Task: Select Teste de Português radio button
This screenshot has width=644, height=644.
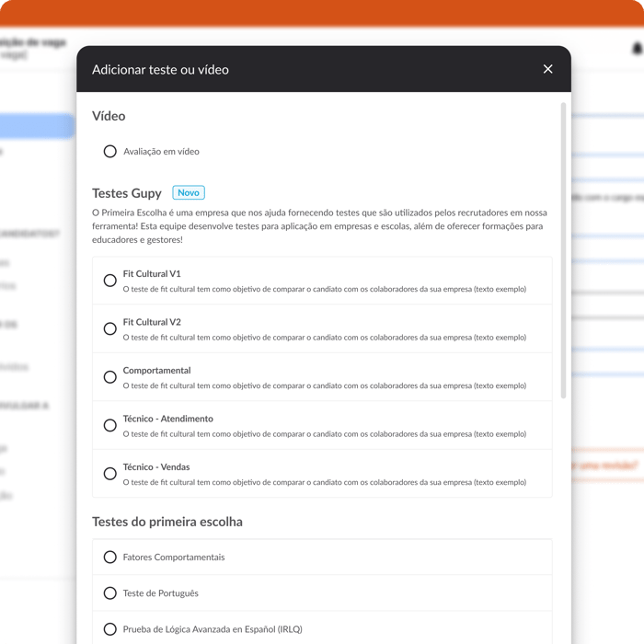Action: point(110,593)
